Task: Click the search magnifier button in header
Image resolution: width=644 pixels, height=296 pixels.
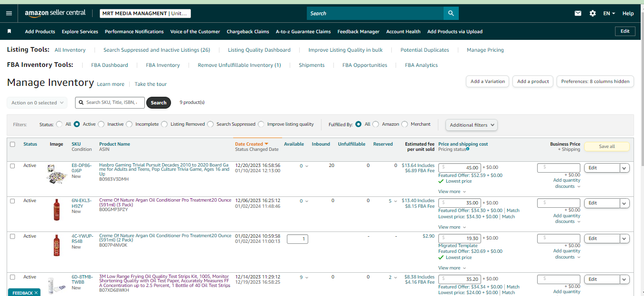Action: pyautogui.click(x=451, y=13)
